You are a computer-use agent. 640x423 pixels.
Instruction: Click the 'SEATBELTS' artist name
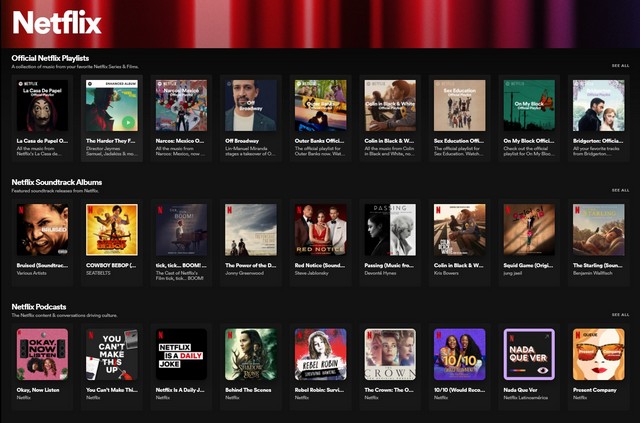(x=98, y=273)
